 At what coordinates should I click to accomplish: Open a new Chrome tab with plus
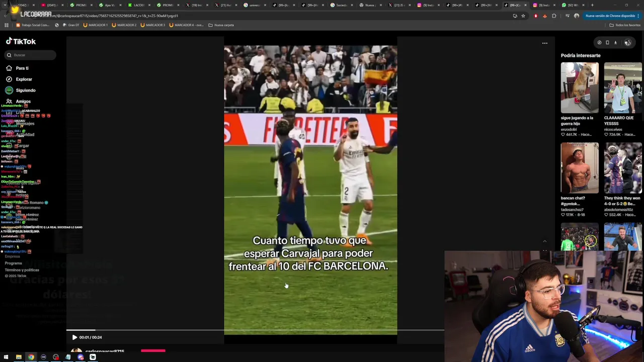click(592, 5)
